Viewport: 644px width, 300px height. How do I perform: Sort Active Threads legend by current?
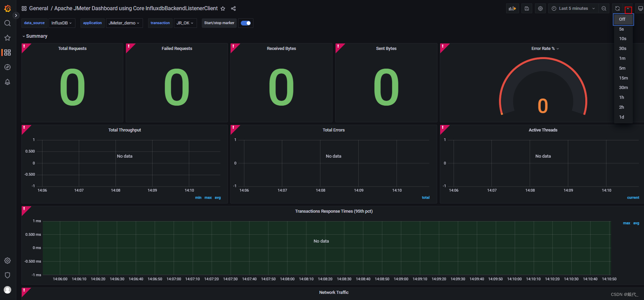point(633,198)
